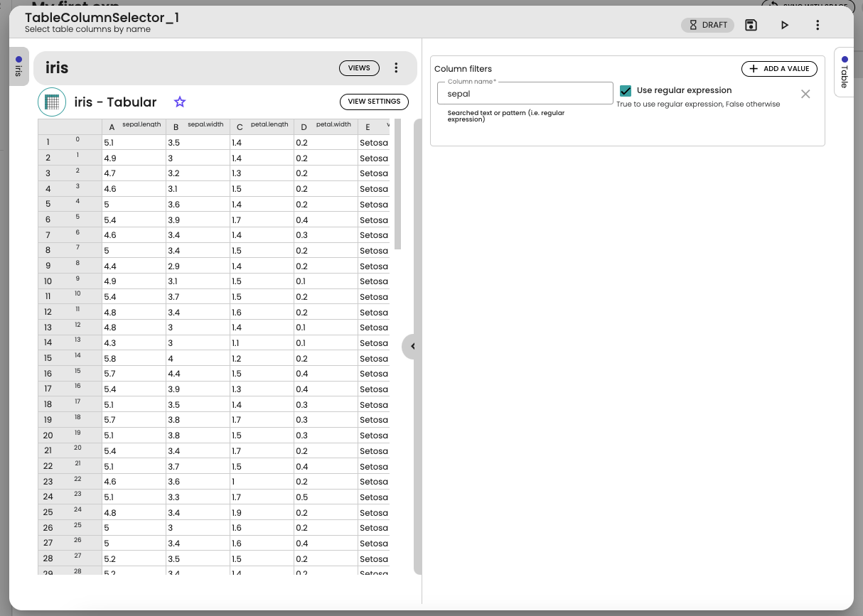Open the Table side tab
The image size is (863, 616).
click(x=844, y=71)
